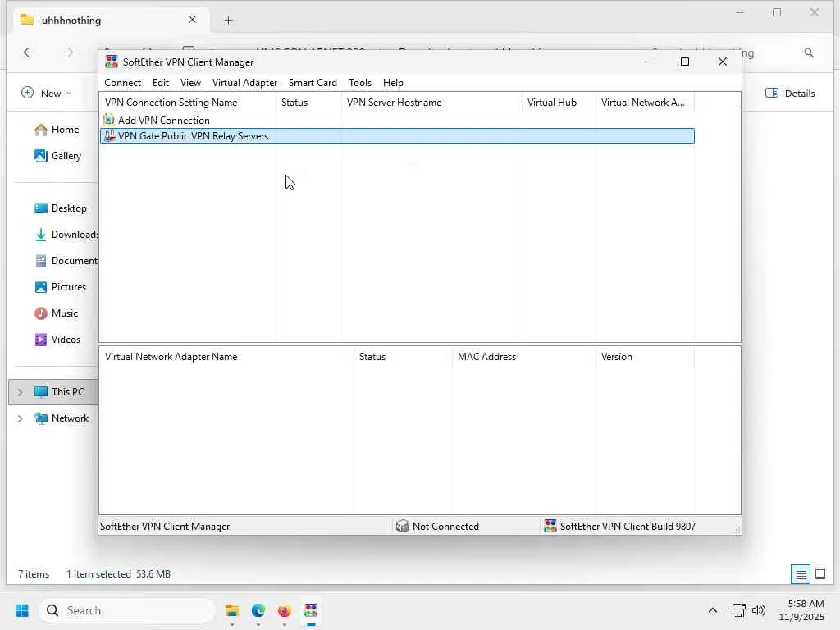Switch Explorer to details list view
The image size is (840, 630).
801,574
